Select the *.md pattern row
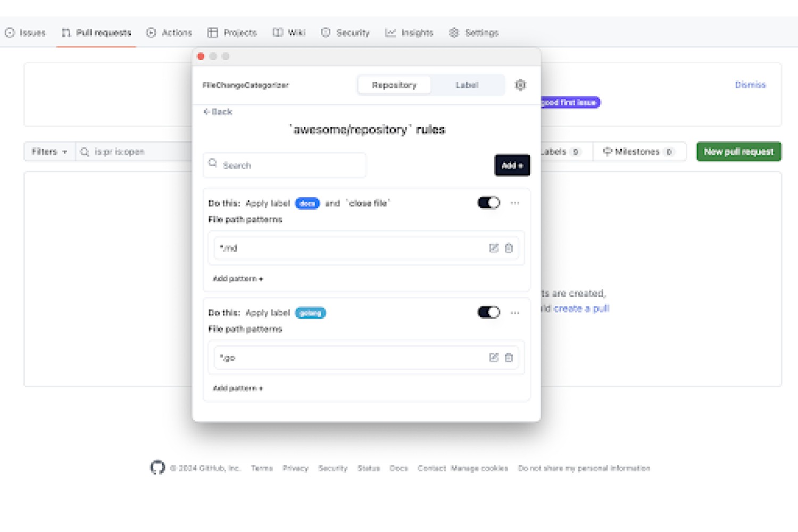This screenshot has width=798, height=532. tap(366, 248)
